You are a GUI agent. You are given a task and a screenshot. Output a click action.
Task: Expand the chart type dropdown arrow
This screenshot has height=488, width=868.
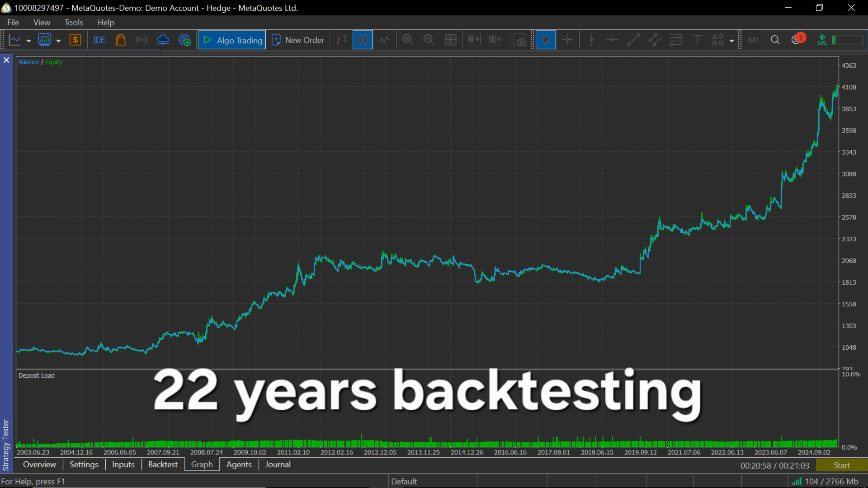pos(28,41)
